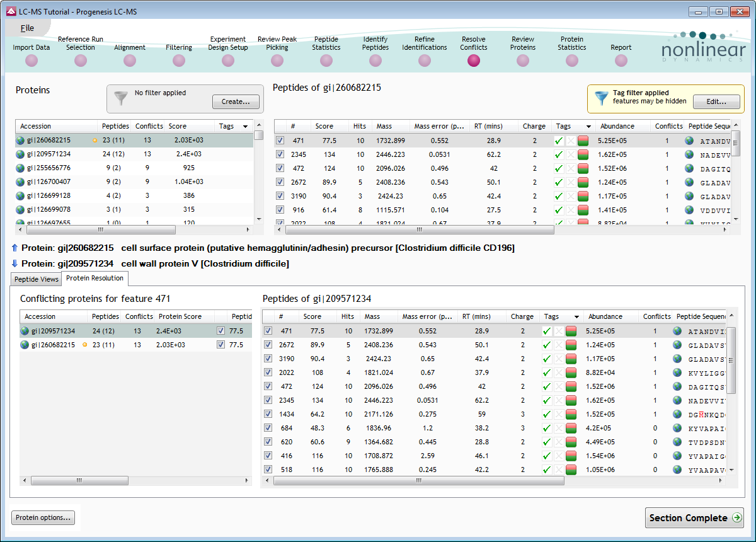756x542 pixels.
Task: Click the Peptides column header in Proteins table
Action: point(115,127)
